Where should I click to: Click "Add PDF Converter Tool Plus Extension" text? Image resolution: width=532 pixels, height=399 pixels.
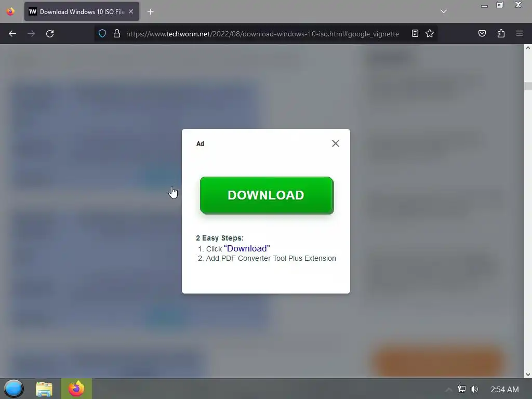[x=271, y=259]
